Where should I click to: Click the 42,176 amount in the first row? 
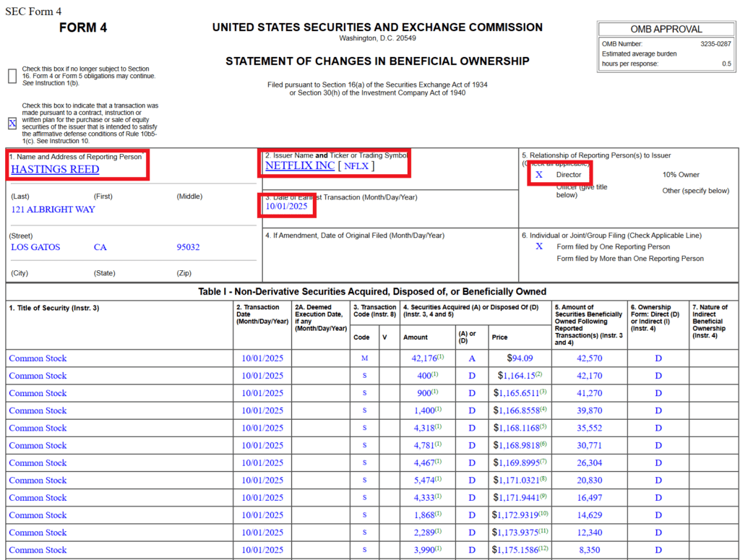click(424, 358)
